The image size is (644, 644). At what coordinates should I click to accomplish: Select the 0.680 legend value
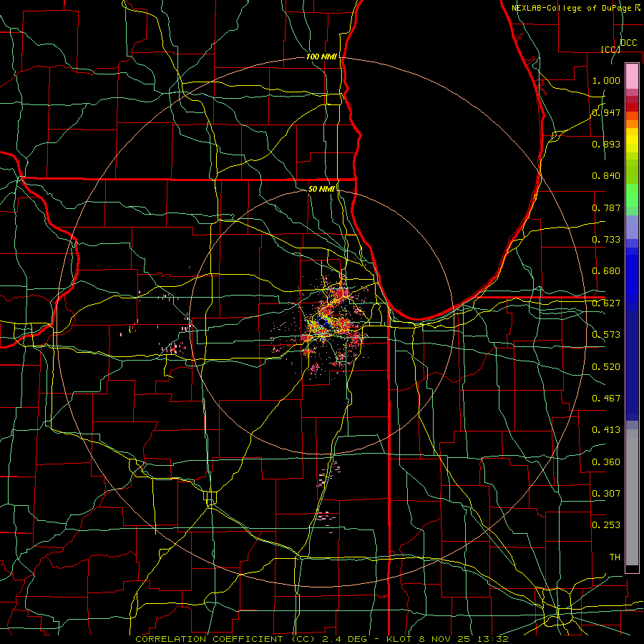(x=606, y=271)
